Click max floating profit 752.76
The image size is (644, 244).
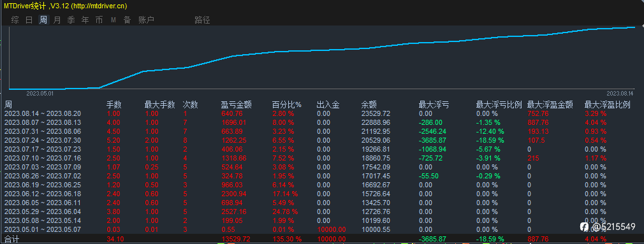pyautogui.click(x=538, y=113)
